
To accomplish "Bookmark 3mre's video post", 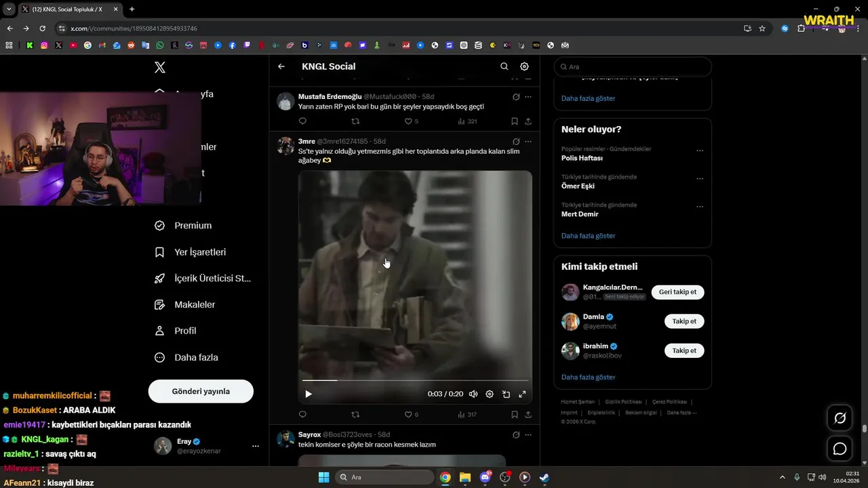I will pyautogui.click(x=514, y=414).
